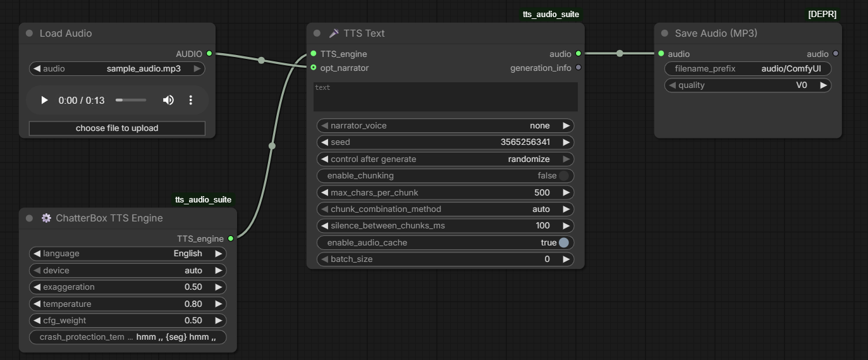Click the audio player progress slider
Viewport: 868px width, 360px height.
click(131, 100)
